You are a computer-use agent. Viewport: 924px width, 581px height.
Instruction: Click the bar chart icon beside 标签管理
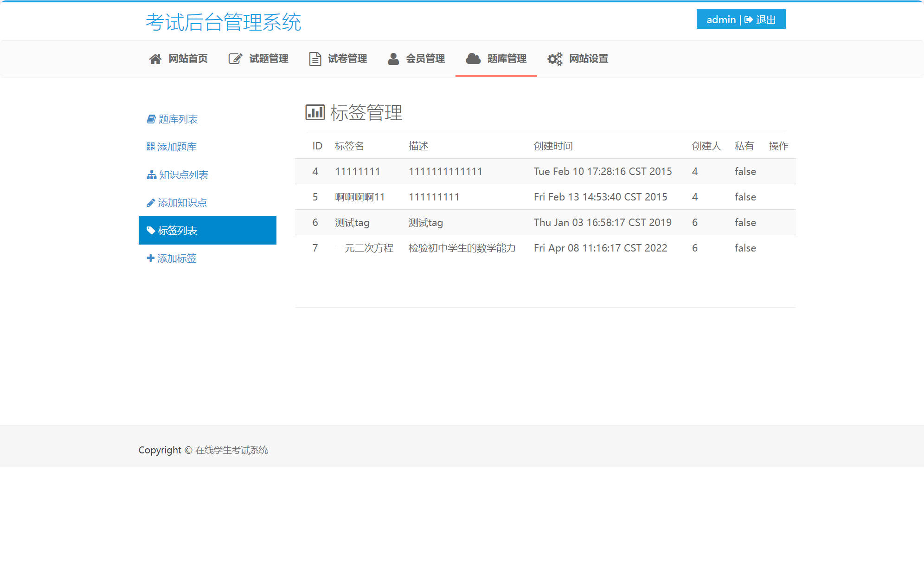tap(314, 112)
